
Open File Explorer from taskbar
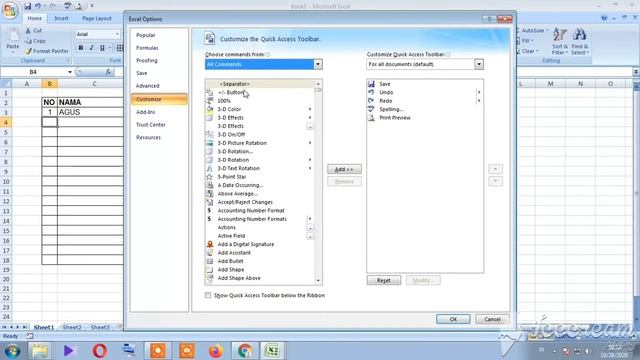click(40, 351)
